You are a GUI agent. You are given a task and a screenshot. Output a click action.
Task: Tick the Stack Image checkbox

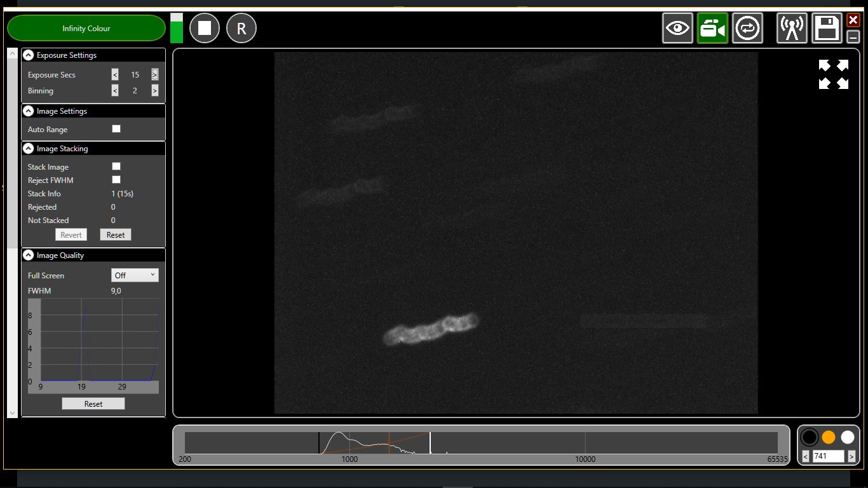116,166
